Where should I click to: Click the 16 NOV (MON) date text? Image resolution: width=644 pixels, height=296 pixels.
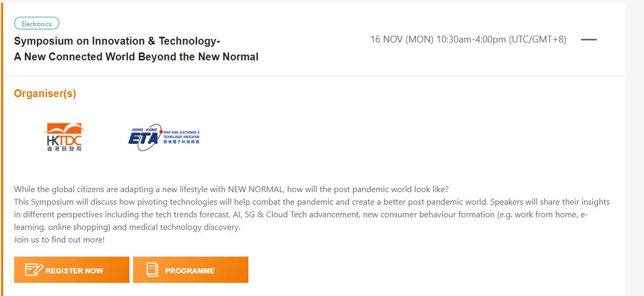tap(402, 39)
